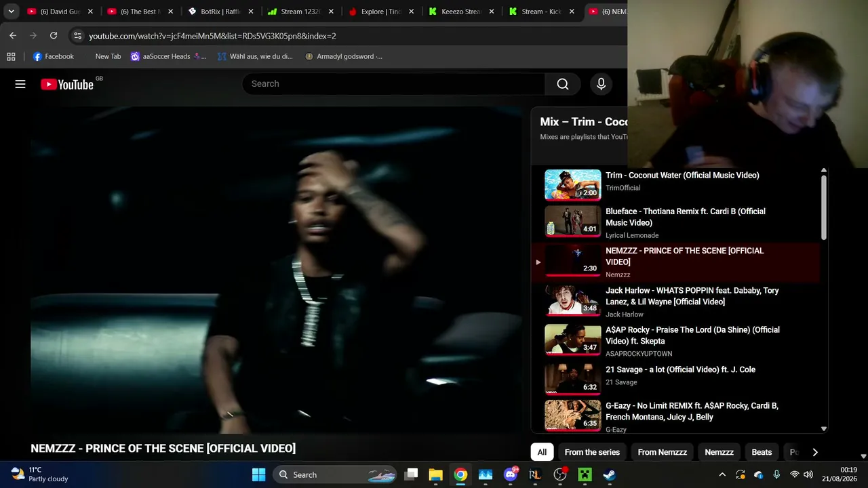Click the ASAPROCKYUPTOWN channel name
The height and width of the screenshot is (488, 868).
(639, 354)
